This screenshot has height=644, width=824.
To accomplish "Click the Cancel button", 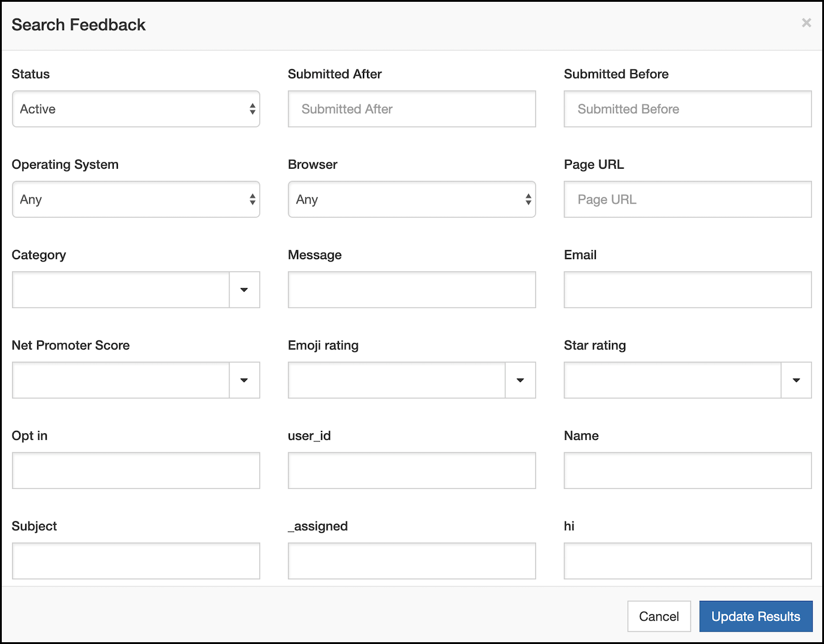I will 659,616.
